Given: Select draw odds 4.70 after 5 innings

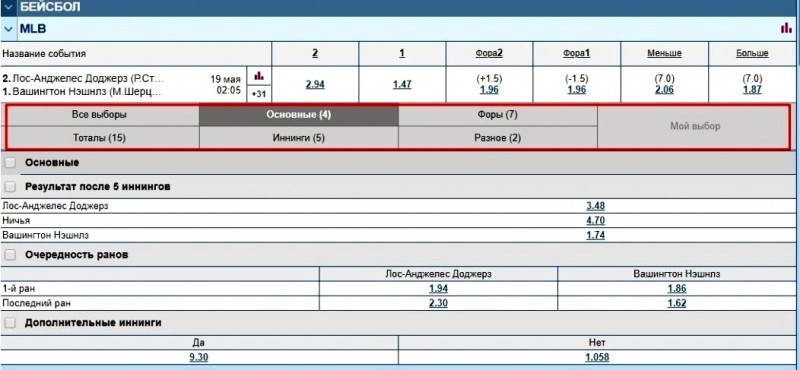Looking at the screenshot, I should click(595, 221).
